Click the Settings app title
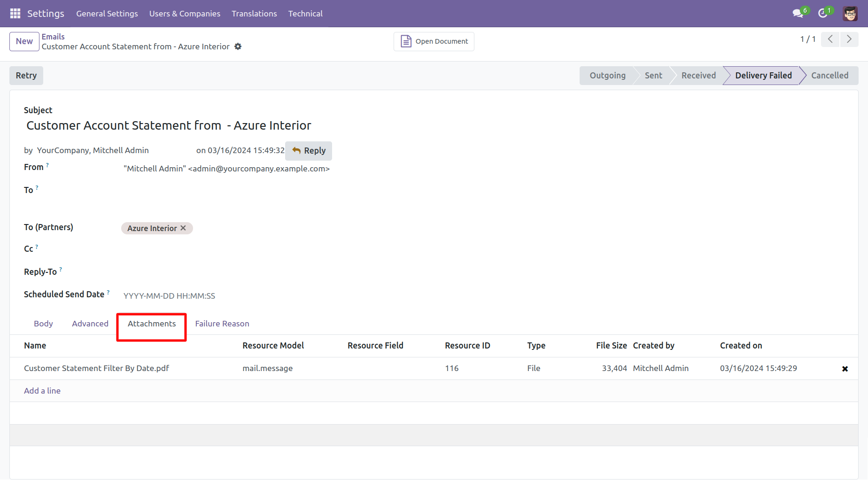 pos(46,14)
